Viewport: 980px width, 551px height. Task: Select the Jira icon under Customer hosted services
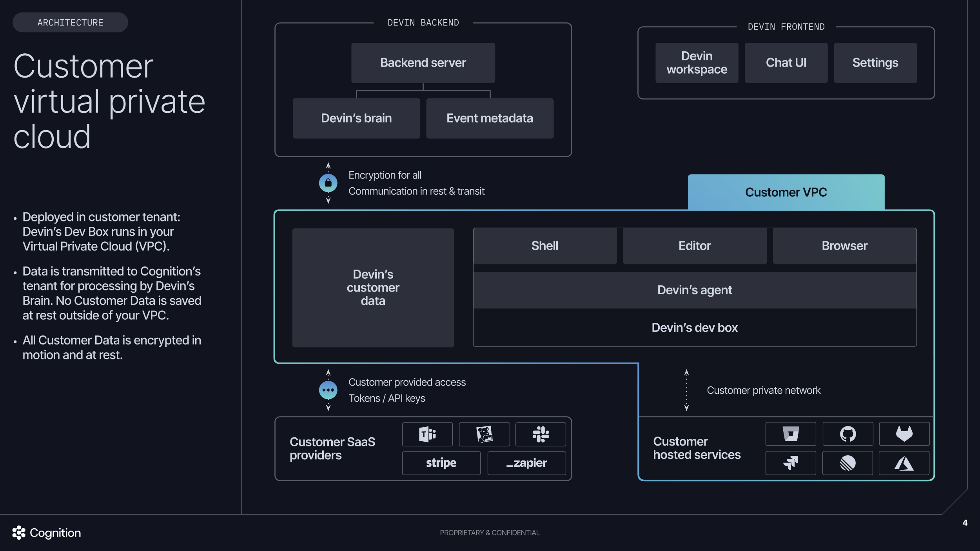point(791,463)
